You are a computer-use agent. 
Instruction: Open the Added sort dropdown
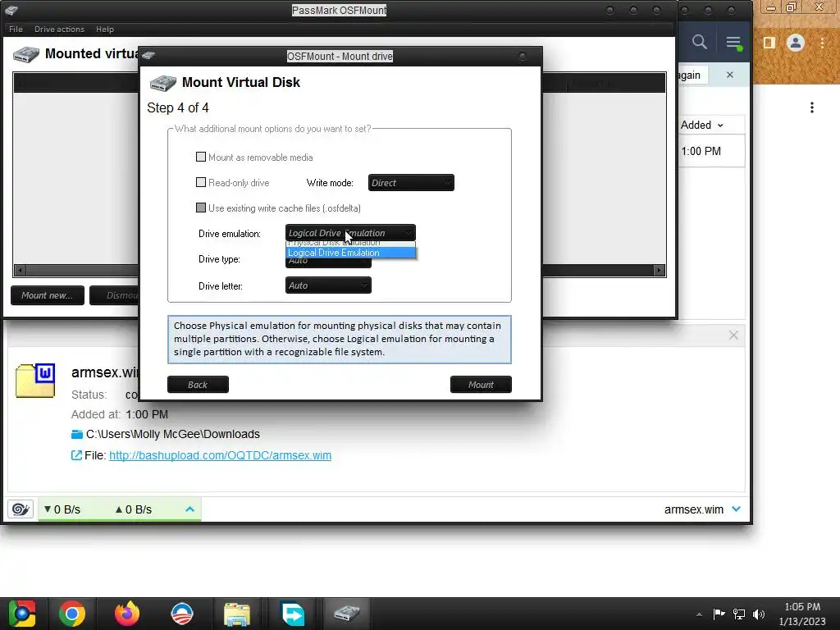(x=702, y=125)
